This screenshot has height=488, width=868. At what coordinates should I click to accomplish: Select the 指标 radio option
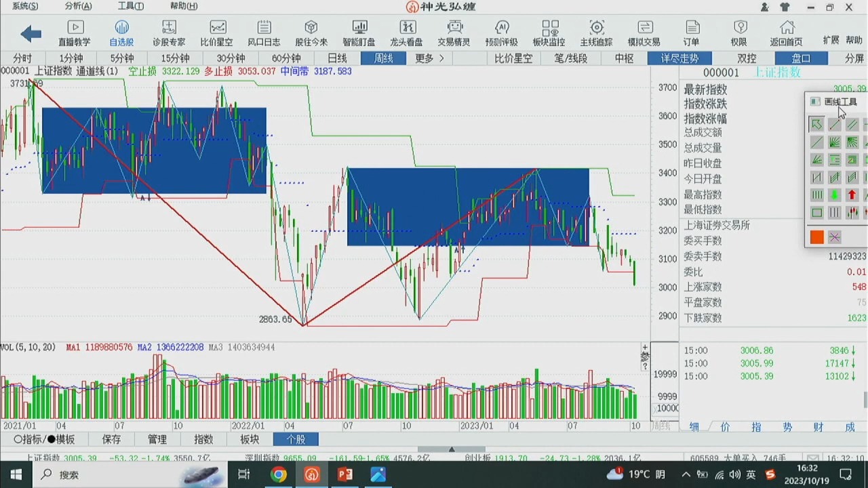pos(28,439)
